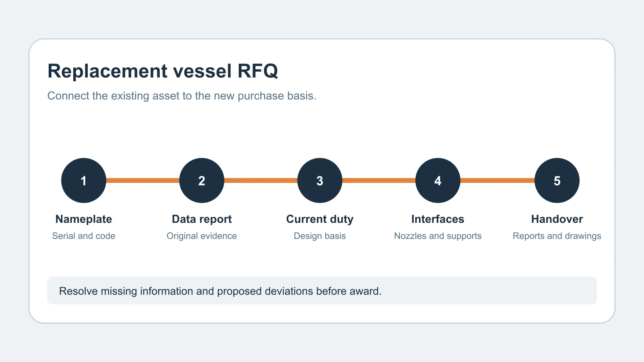Click the 'Replacement vessel RFQ' title

163,71
